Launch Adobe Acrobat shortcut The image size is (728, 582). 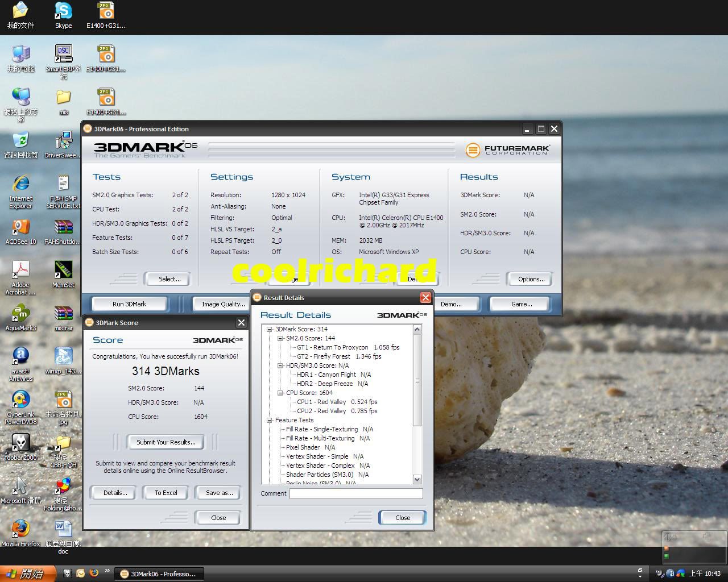pyautogui.click(x=20, y=278)
